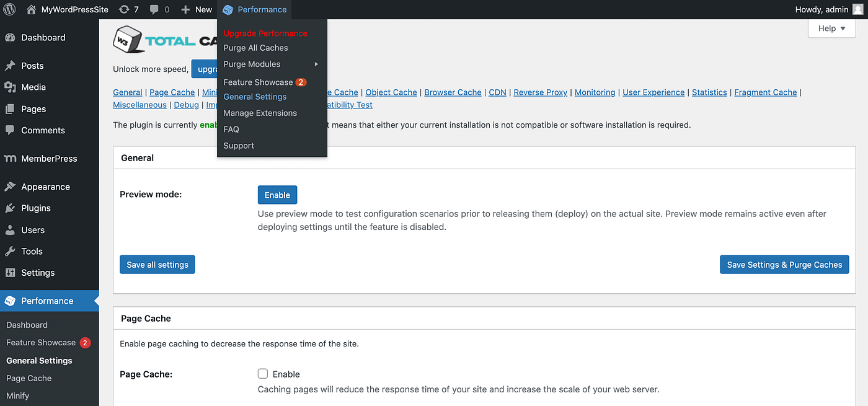The height and width of the screenshot is (406, 868).
Task: Click the Save all settings button
Action: (157, 264)
